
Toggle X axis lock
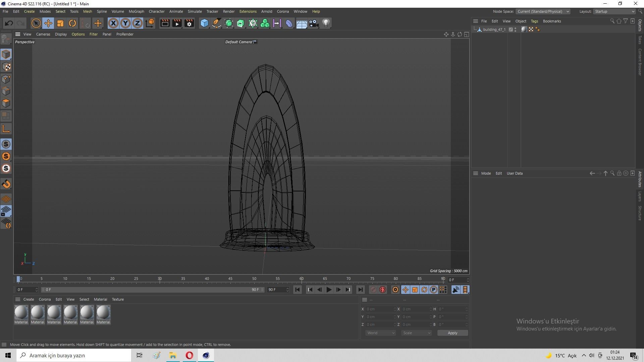(113, 23)
